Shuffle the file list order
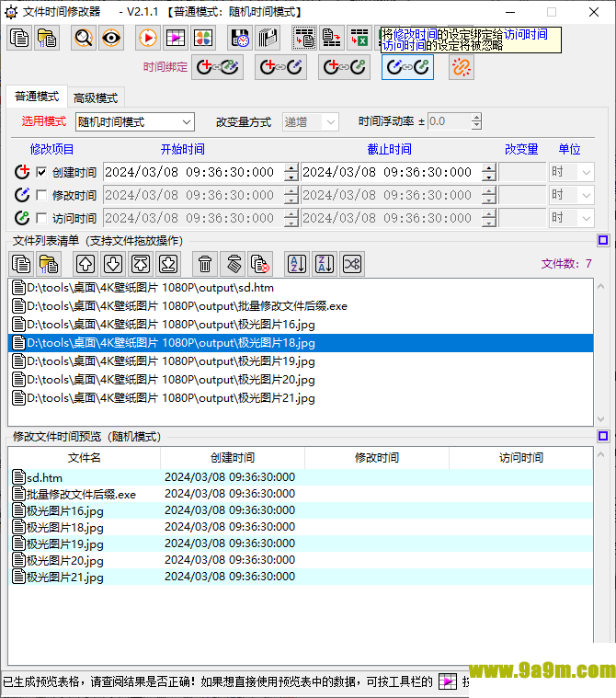Screen dimensions: 616x698 [x=352, y=264]
